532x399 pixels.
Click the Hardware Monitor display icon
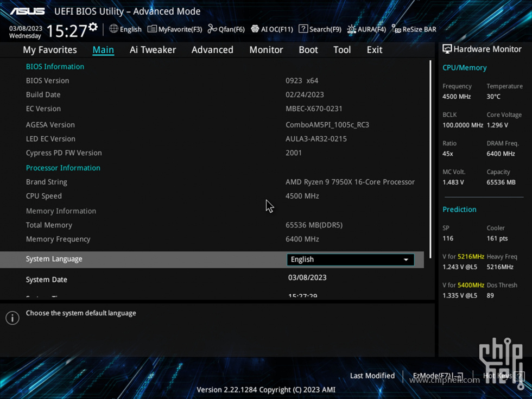[x=447, y=49]
